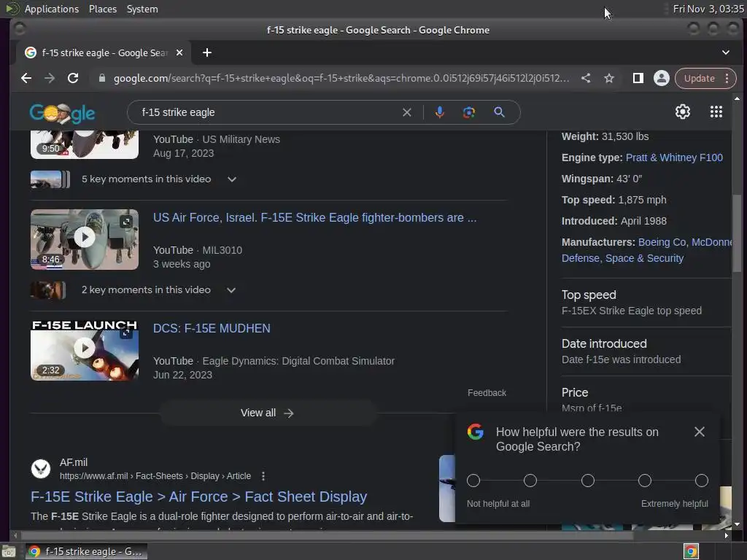Select the middle helpfulness rating radio button

point(587,481)
